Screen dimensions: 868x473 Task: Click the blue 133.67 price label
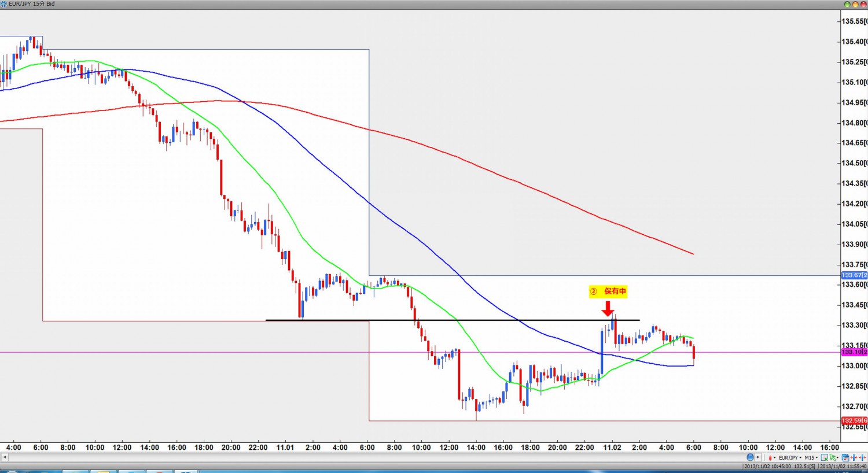(x=854, y=275)
